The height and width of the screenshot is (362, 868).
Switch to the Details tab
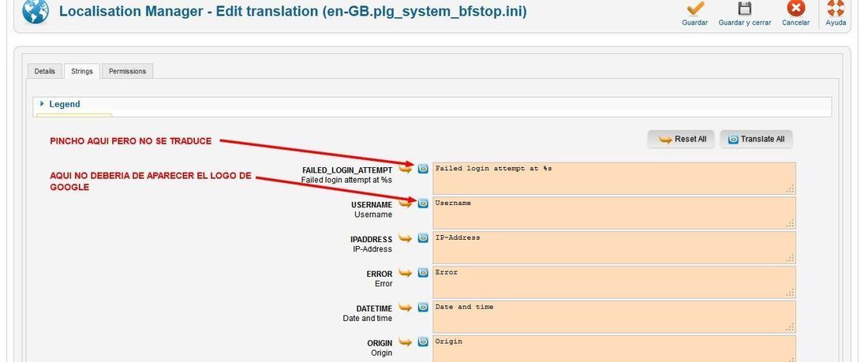click(x=45, y=72)
